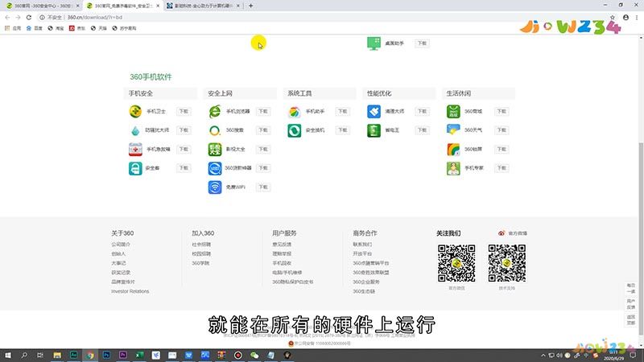Go back with the browser back arrow
This screenshot has width=644, height=362.
click(7, 17)
